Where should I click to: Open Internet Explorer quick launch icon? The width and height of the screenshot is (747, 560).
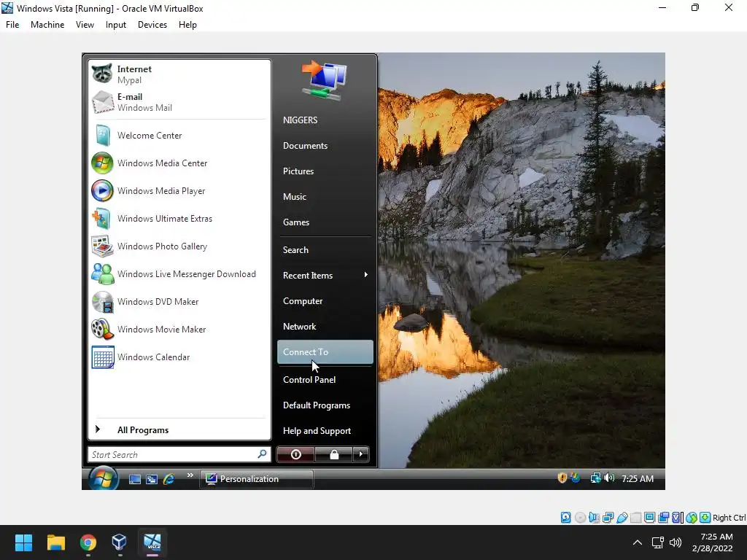pyautogui.click(x=169, y=479)
